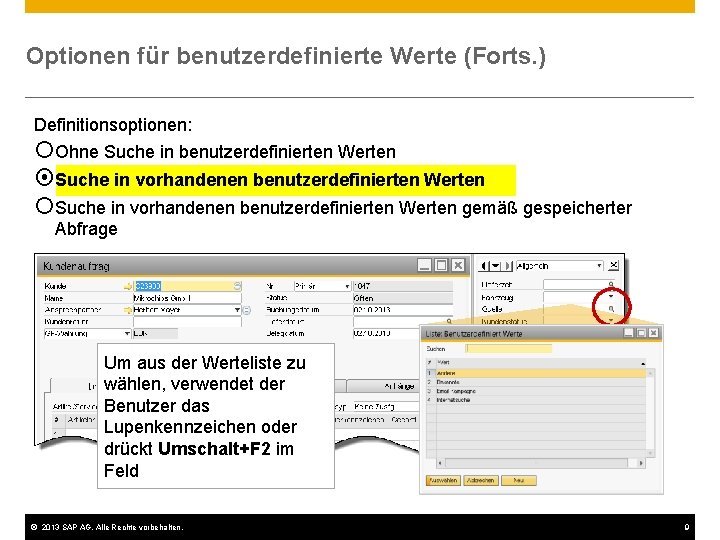Image resolution: width=720 pixels, height=540 pixels.
Task: Click the circled magnifier icon in Quelle field
Action: [611, 309]
